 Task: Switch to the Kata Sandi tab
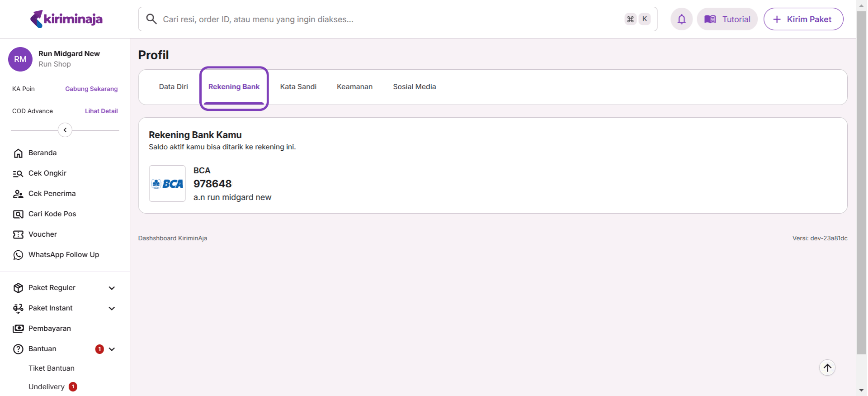298,87
